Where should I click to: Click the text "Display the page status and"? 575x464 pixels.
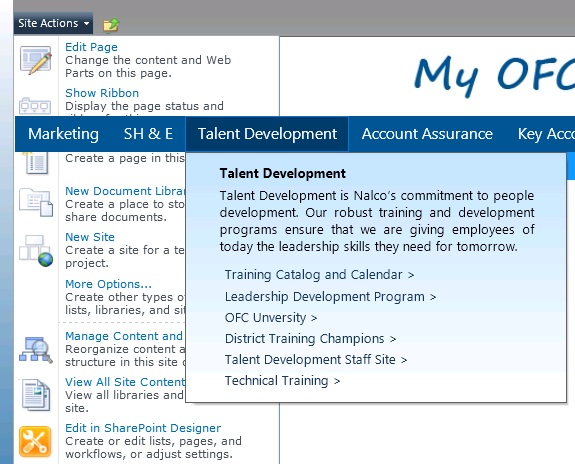144,106
